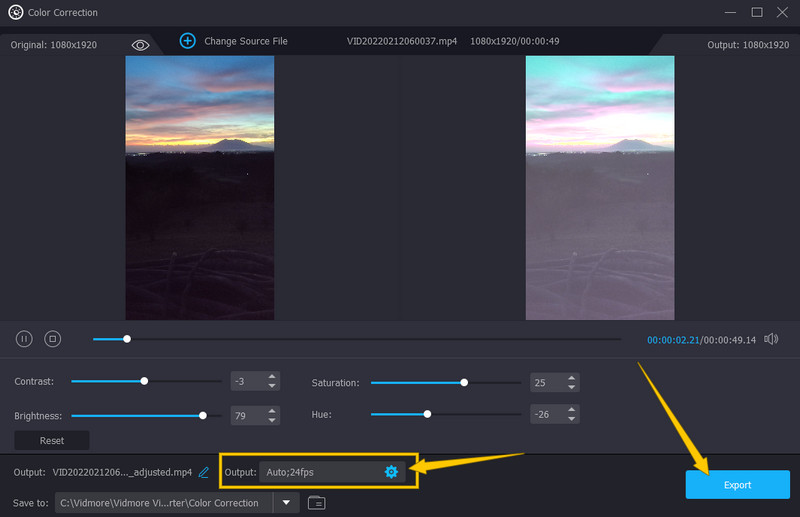Stop the video playback
Viewport: 800px width, 517px height.
[53, 339]
